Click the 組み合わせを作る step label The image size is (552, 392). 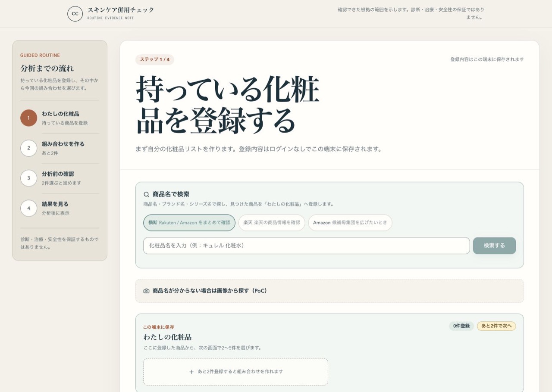click(x=63, y=144)
